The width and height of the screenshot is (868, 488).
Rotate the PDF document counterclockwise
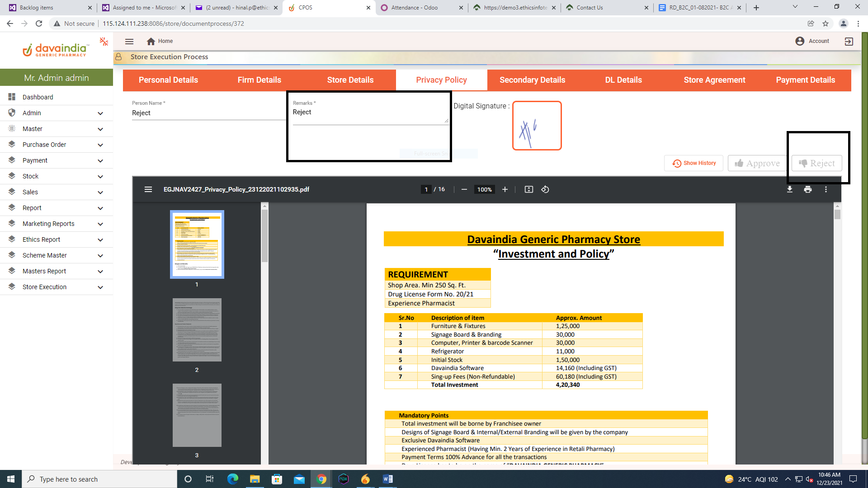pos(545,189)
